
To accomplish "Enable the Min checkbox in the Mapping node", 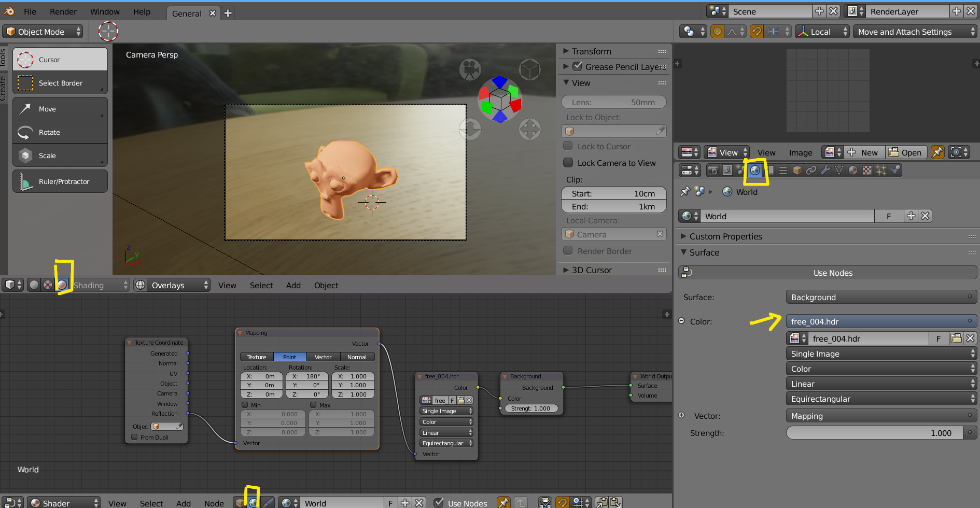I will pyautogui.click(x=245, y=405).
